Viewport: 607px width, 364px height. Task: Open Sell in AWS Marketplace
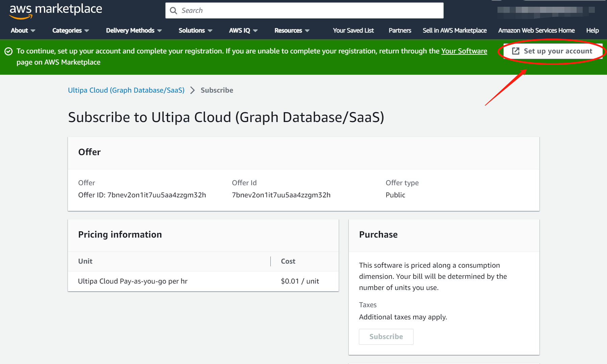click(455, 30)
